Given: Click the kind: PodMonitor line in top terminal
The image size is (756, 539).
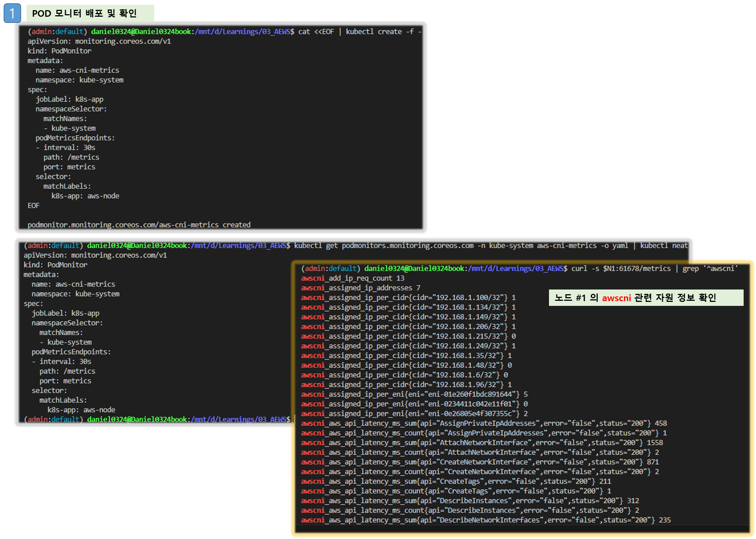Looking at the screenshot, I should tap(59, 51).
